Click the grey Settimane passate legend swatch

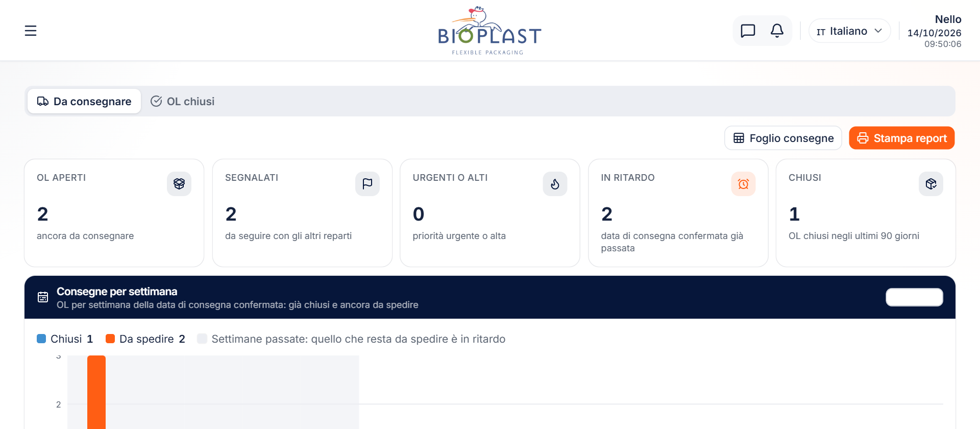pyautogui.click(x=202, y=339)
